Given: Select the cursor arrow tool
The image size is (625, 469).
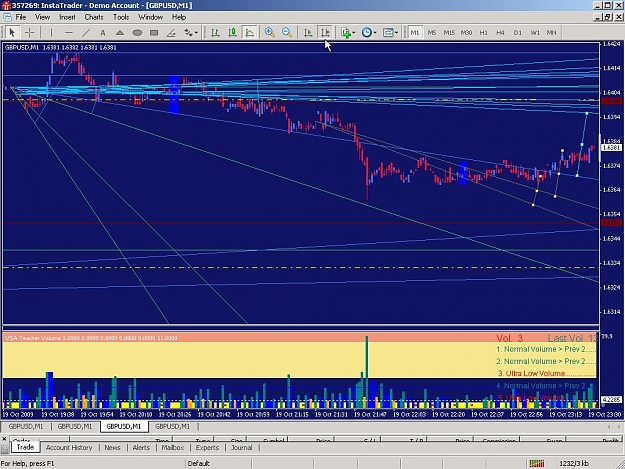Looking at the screenshot, I should (12, 32).
